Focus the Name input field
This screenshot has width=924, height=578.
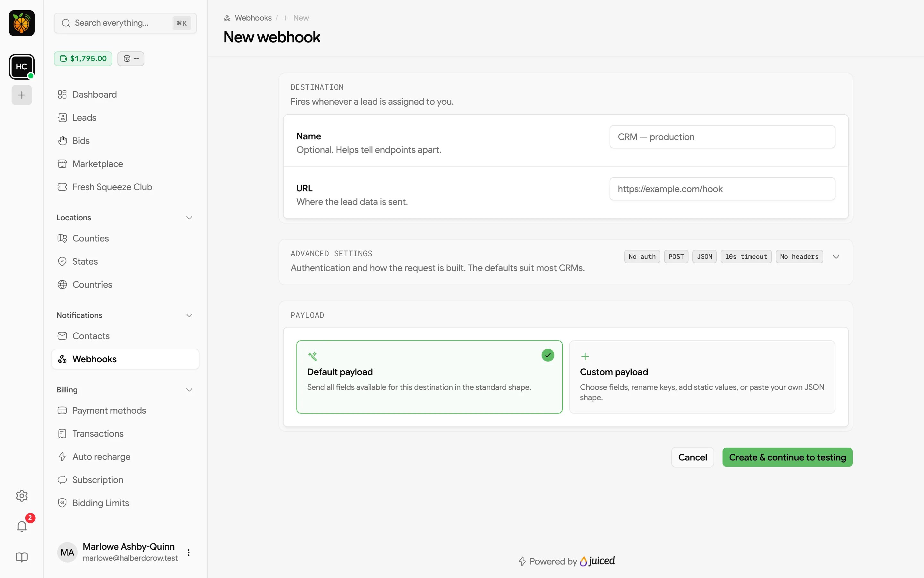[x=722, y=137]
